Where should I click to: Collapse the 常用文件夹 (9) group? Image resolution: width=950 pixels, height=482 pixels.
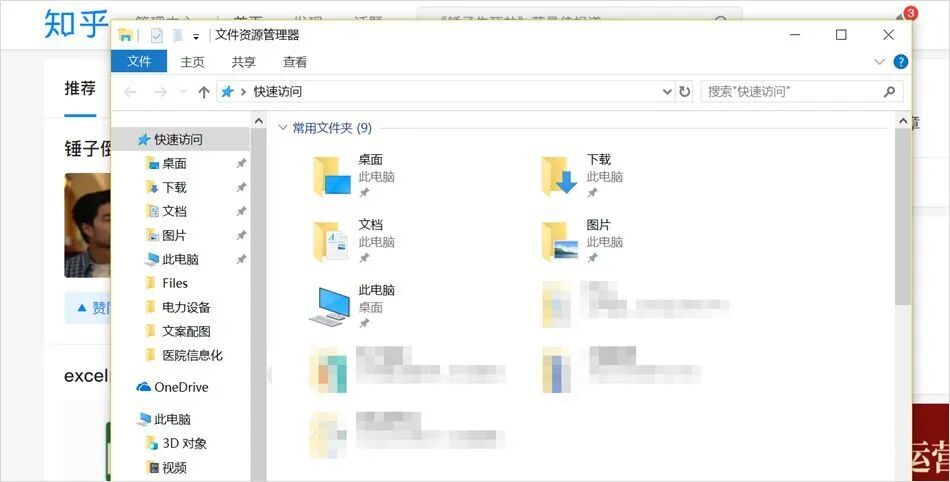[283, 128]
